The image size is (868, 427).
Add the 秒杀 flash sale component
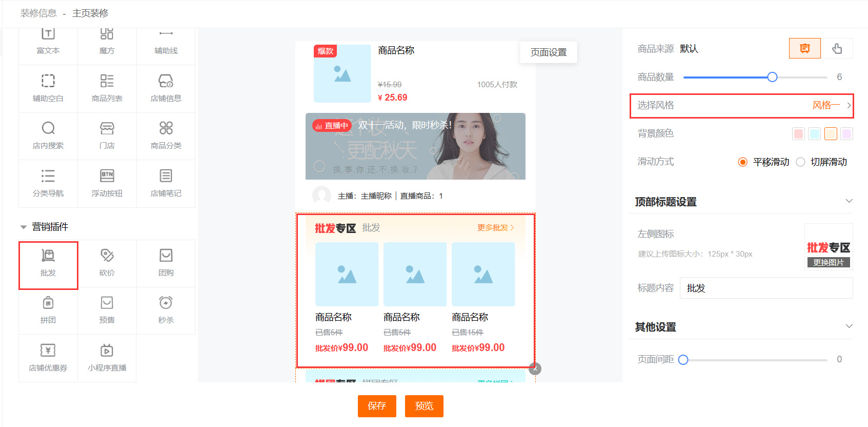tap(166, 310)
